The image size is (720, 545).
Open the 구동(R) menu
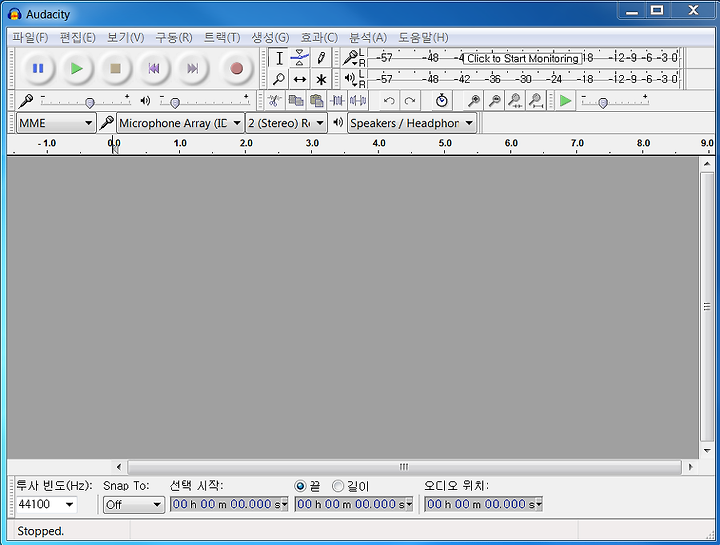click(x=174, y=38)
